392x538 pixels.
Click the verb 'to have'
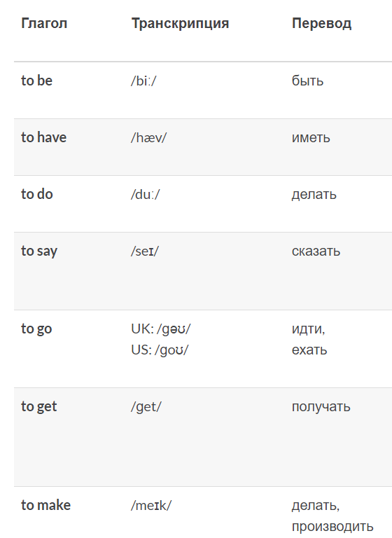click(43, 137)
